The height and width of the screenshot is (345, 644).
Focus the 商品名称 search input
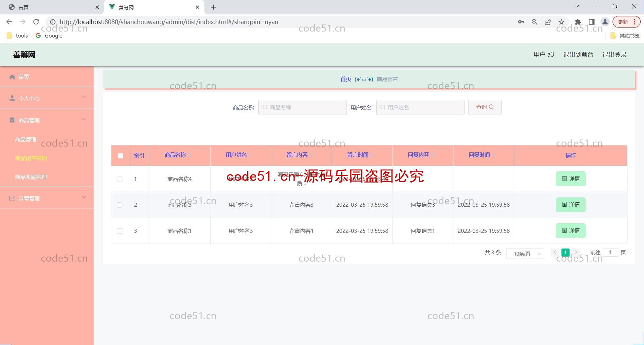point(302,107)
